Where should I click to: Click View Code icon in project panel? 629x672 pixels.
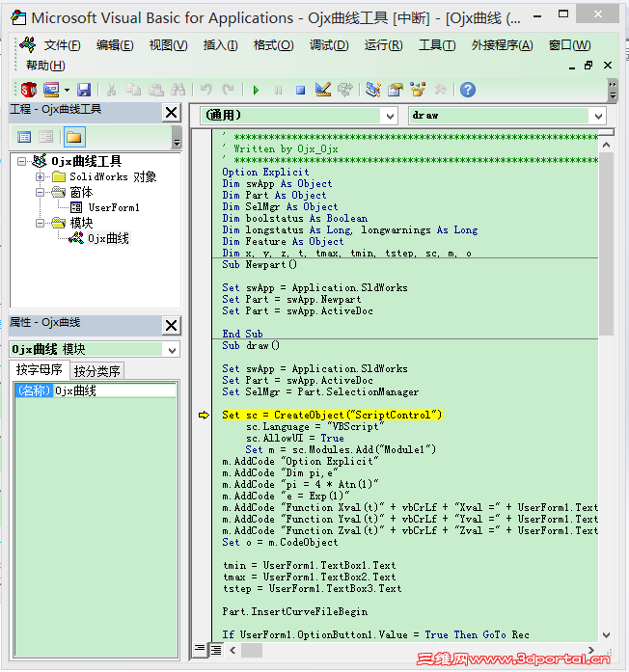coord(24,137)
